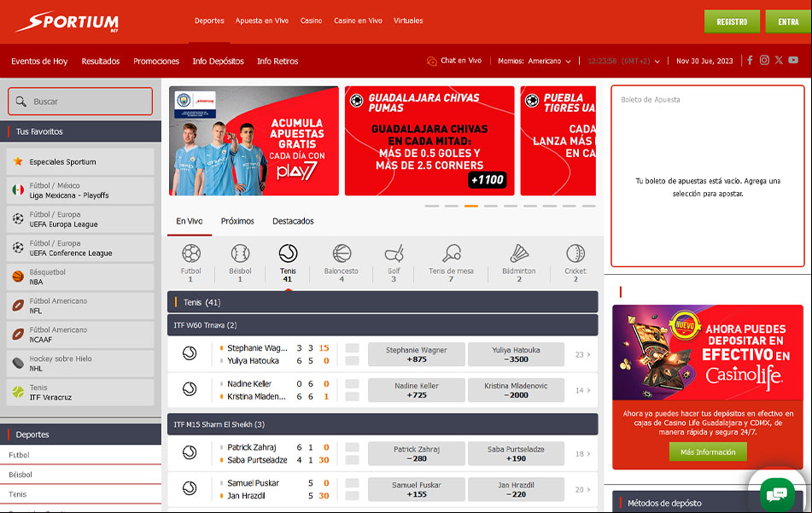Click the Más Información button

[707, 452]
